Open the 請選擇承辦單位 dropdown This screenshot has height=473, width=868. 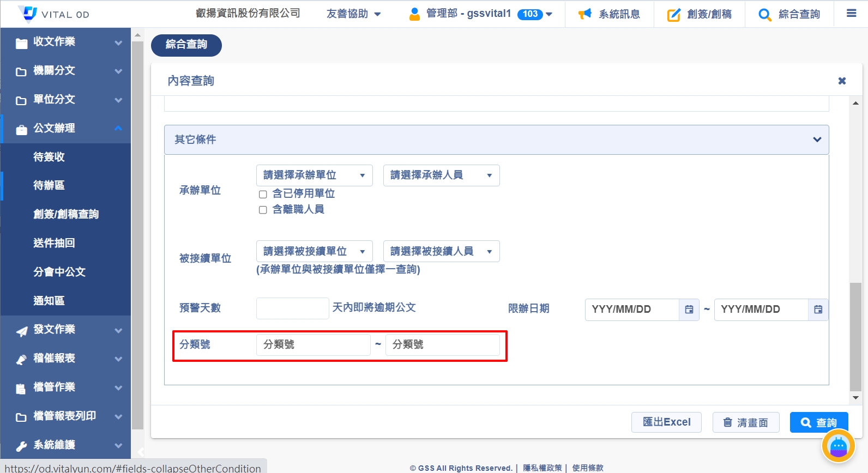coord(314,175)
